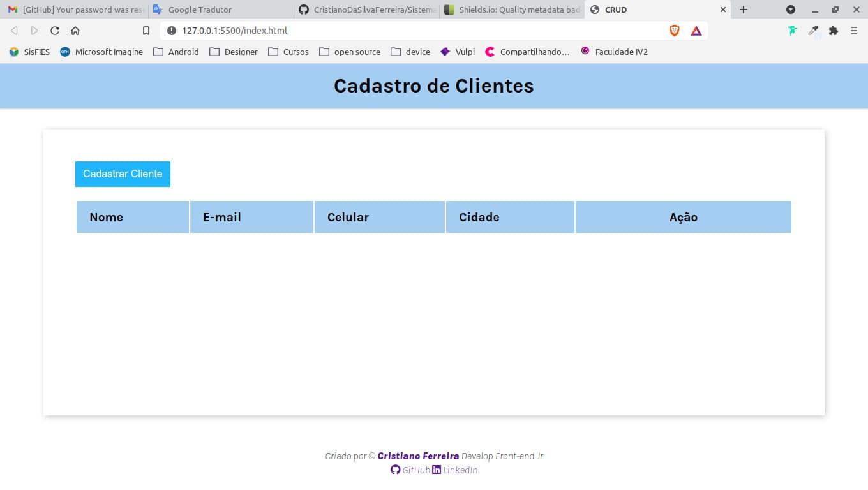Image resolution: width=868 pixels, height=490 pixels.
Task: Go forward to next page
Action: (34, 31)
